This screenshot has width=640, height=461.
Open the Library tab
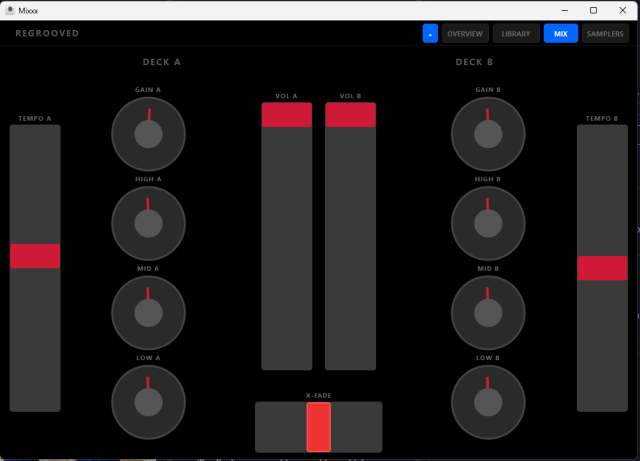pos(516,34)
